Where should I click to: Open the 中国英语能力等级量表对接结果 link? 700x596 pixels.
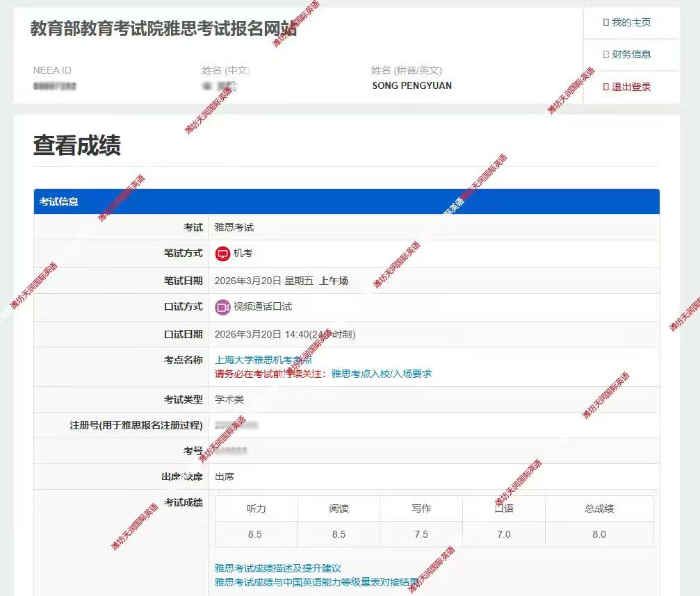point(317,582)
